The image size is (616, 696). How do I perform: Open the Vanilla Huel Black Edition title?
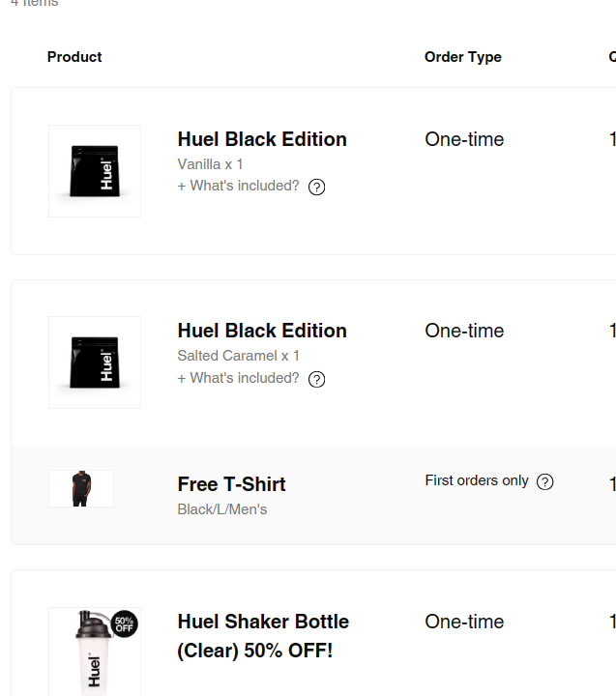pos(262,139)
